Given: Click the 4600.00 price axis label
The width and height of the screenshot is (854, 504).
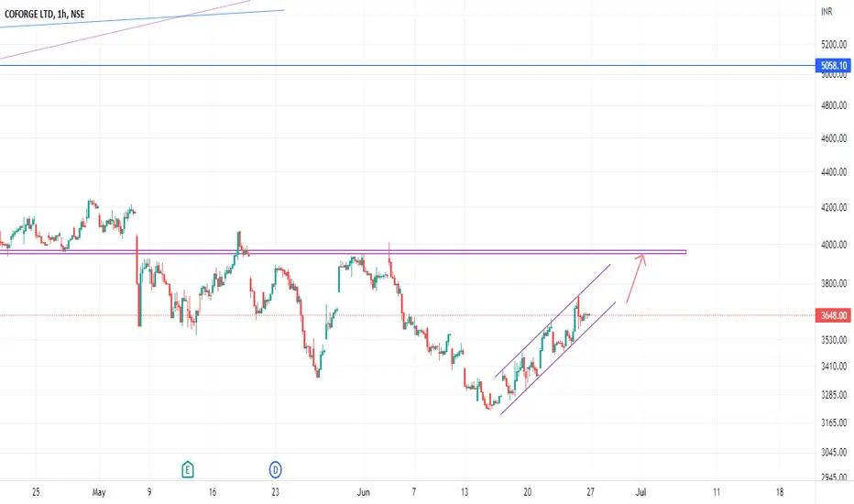Looking at the screenshot, I should pyautogui.click(x=834, y=138).
